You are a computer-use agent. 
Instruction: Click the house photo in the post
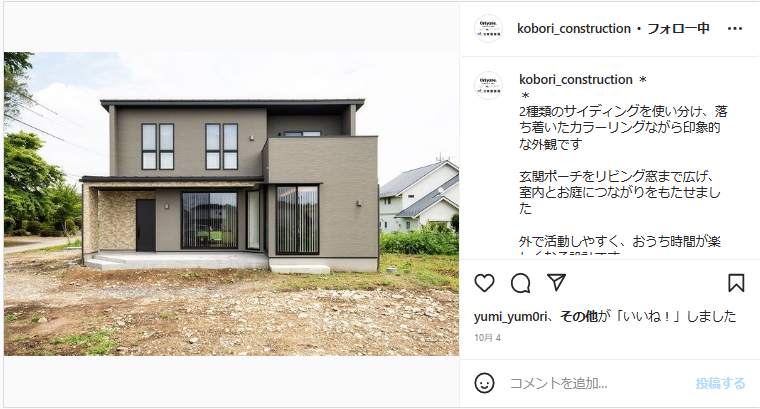[x=231, y=204]
